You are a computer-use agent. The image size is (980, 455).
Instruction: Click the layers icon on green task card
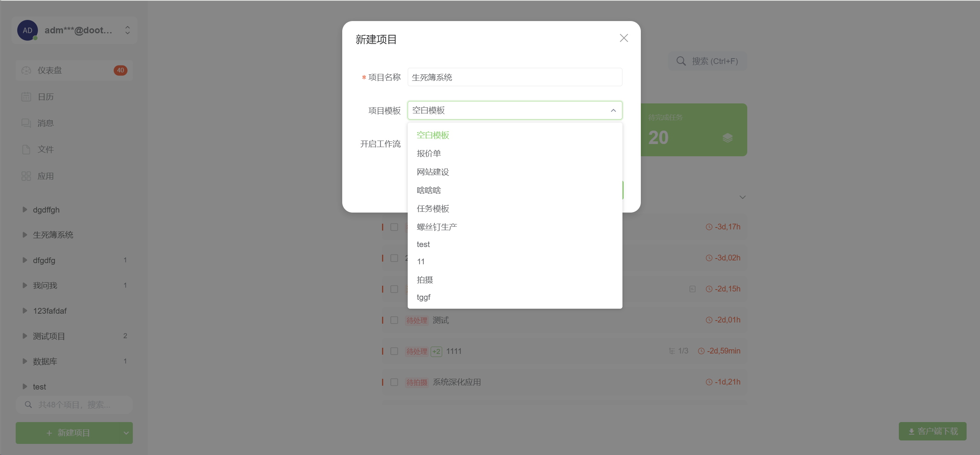pyautogui.click(x=727, y=138)
